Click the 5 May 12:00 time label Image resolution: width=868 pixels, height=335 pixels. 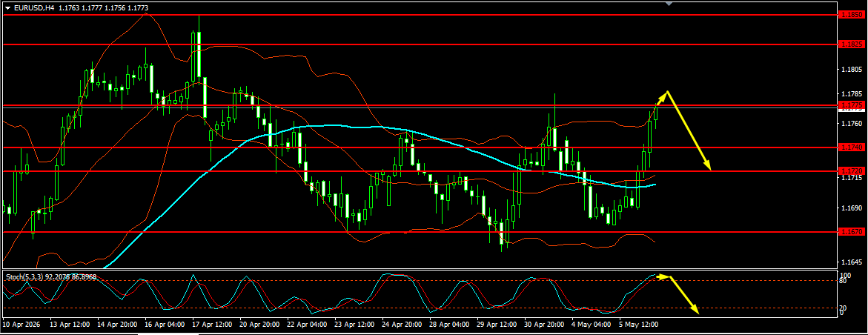click(640, 324)
